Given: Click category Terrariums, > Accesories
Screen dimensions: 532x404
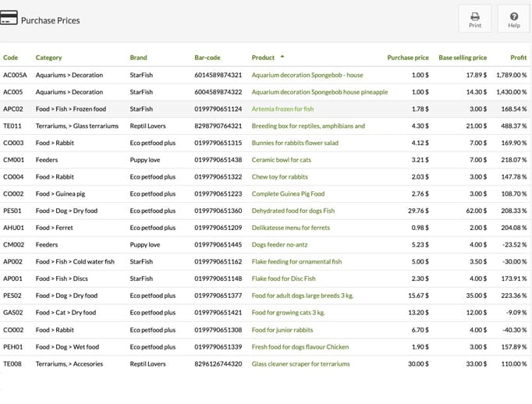Looking at the screenshot, I should point(69,363).
